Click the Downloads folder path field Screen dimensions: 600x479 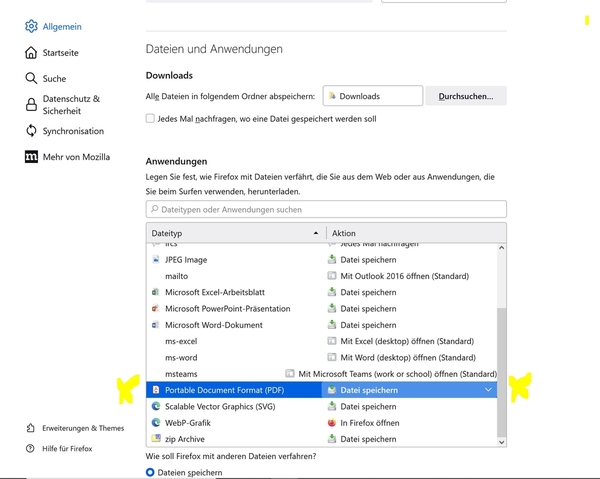[x=372, y=96]
